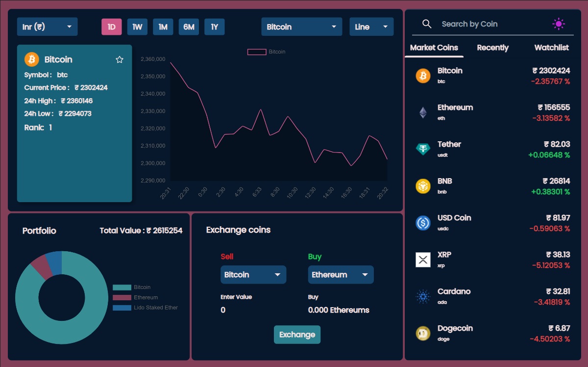Focus the Search by Coin field
The width and height of the screenshot is (588, 367).
click(492, 24)
